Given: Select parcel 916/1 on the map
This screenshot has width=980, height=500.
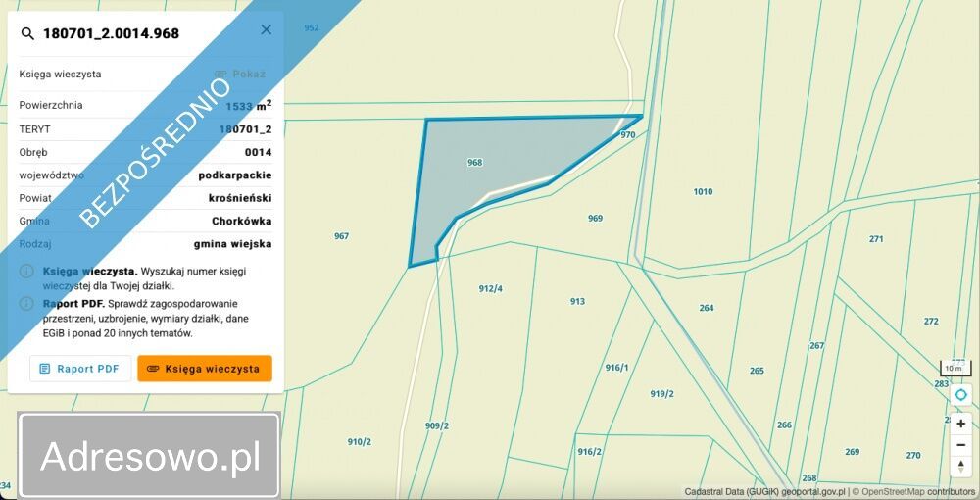Looking at the screenshot, I should point(616,368).
